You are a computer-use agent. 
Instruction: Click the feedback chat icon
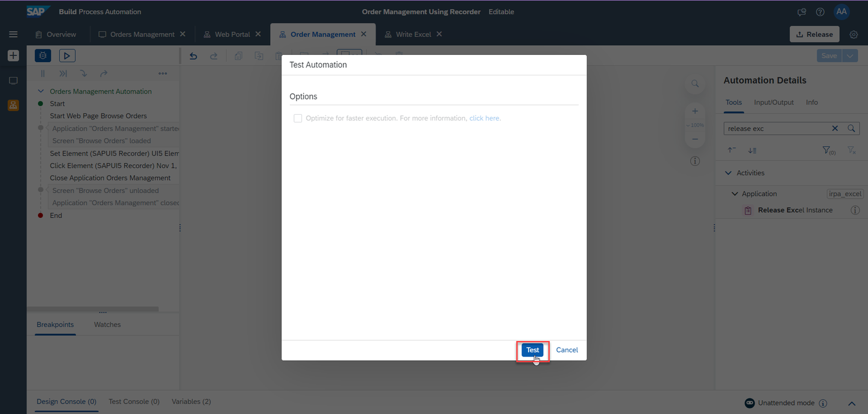click(802, 12)
